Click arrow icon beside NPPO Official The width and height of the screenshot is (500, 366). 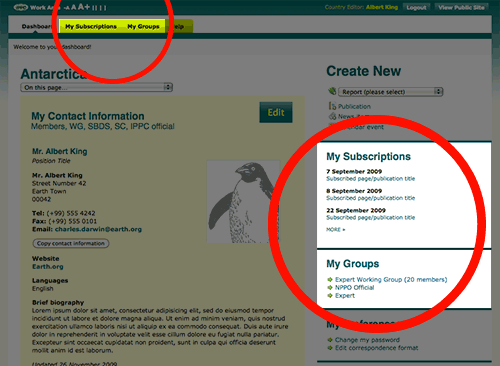330,287
